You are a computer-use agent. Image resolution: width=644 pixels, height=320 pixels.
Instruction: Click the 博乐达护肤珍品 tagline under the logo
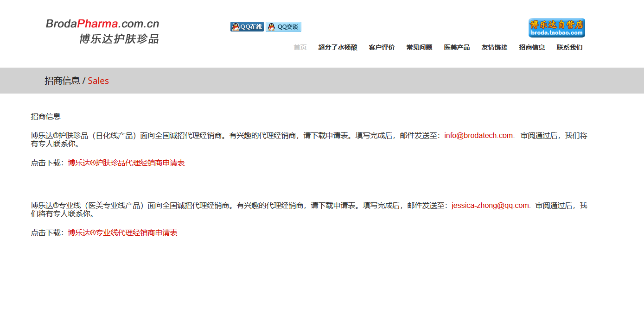[119, 39]
